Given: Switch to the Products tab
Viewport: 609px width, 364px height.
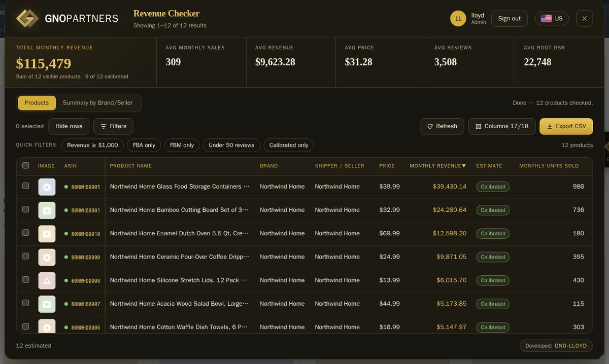Looking at the screenshot, I should pos(37,103).
